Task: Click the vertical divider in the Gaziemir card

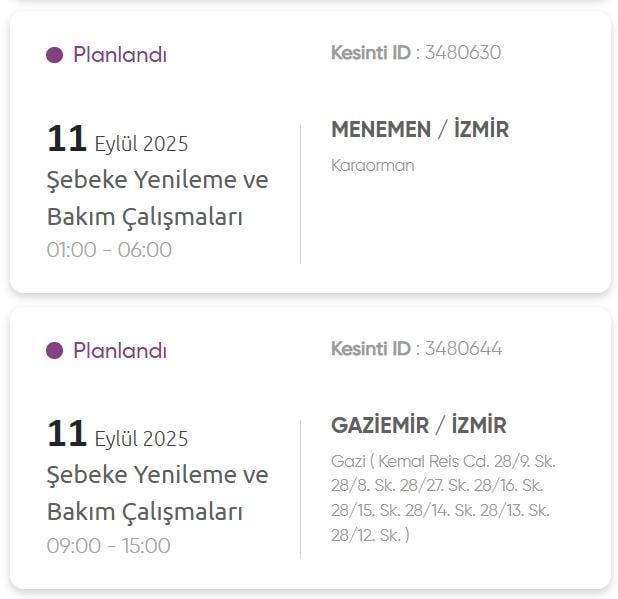Action: pyautogui.click(x=300, y=490)
